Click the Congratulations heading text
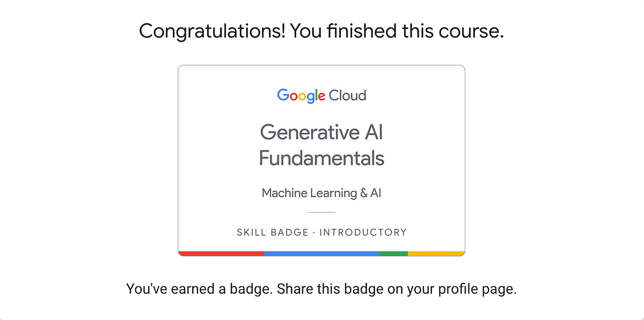The height and width of the screenshot is (320, 644). tap(321, 32)
